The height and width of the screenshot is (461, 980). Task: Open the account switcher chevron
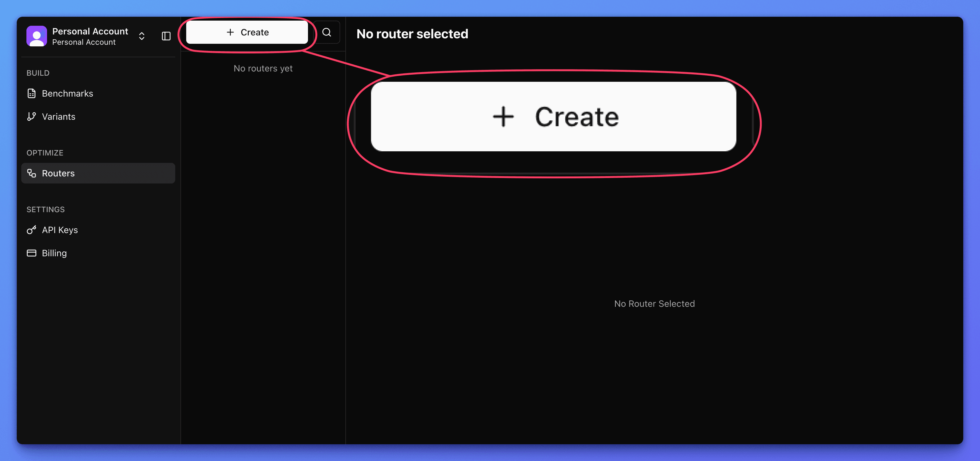pos(141,36)
